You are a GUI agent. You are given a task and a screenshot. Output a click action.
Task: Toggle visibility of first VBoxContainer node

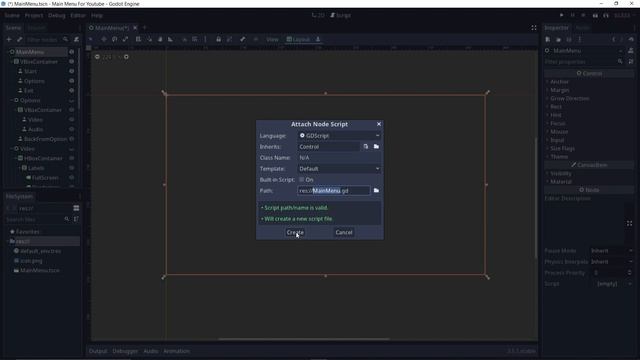tap(71, 62)
